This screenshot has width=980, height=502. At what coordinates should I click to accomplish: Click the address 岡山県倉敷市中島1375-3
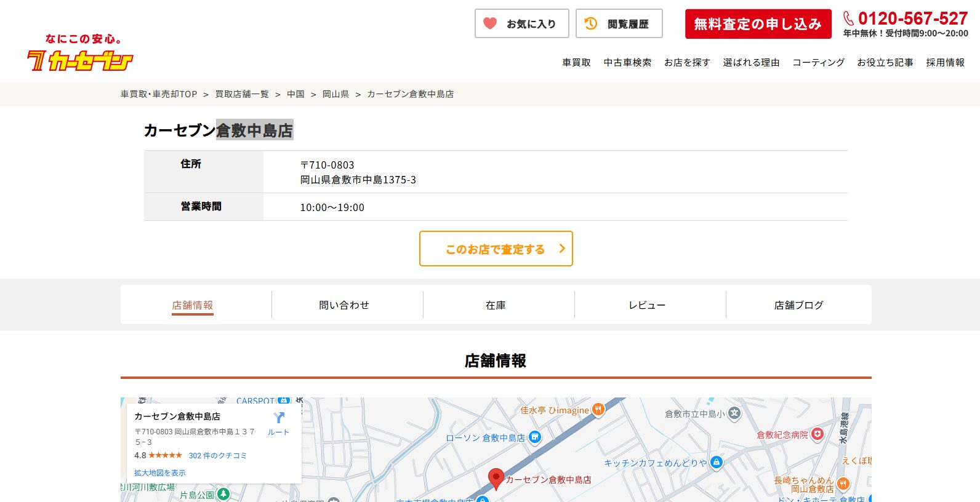(x=358, y=180)
